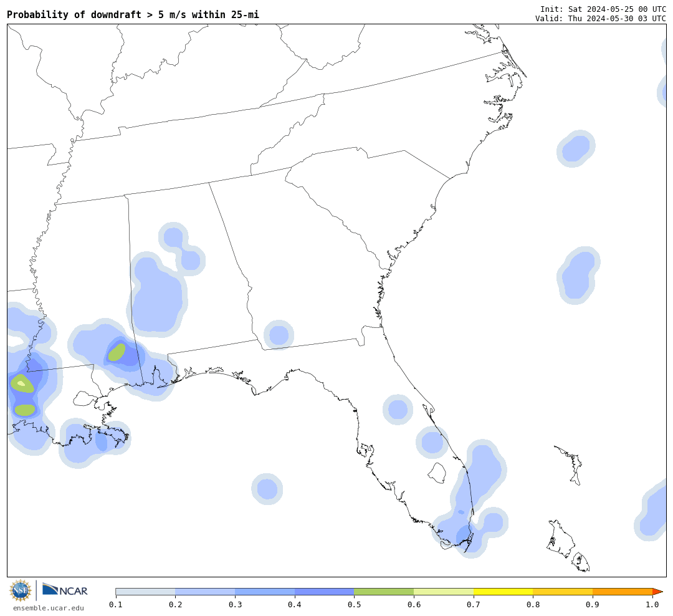Click the NSF logo

pyautogui.click(x=21, y=590)
